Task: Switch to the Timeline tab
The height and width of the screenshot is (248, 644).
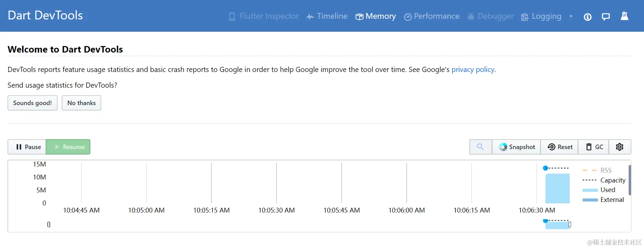Action: coord(327,16)
